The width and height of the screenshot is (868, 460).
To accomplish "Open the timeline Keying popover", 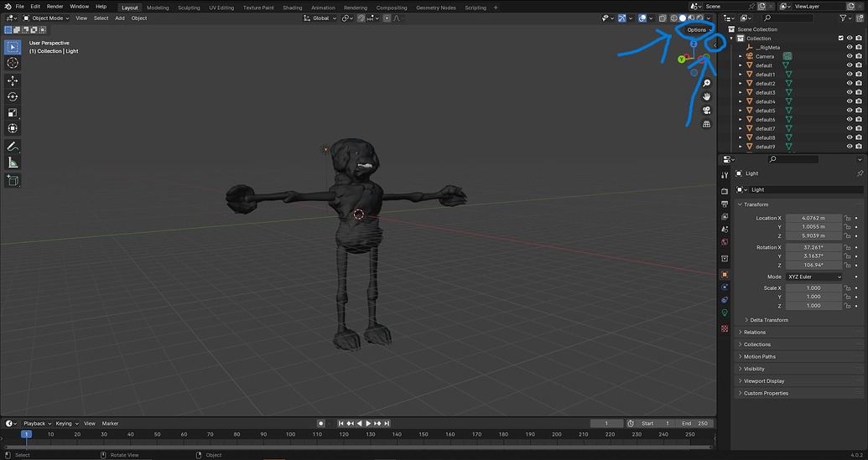I will click(x=66, y=423).
